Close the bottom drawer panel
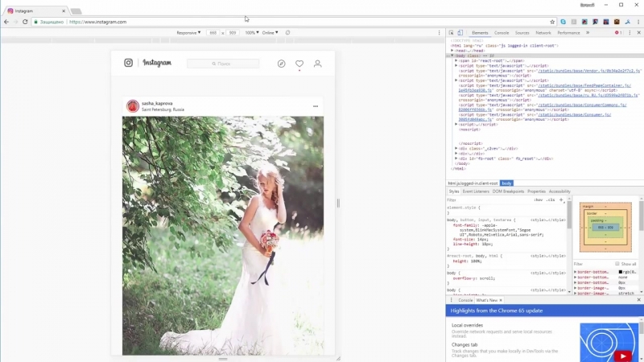The image size is (644, 362). point(638,300)
